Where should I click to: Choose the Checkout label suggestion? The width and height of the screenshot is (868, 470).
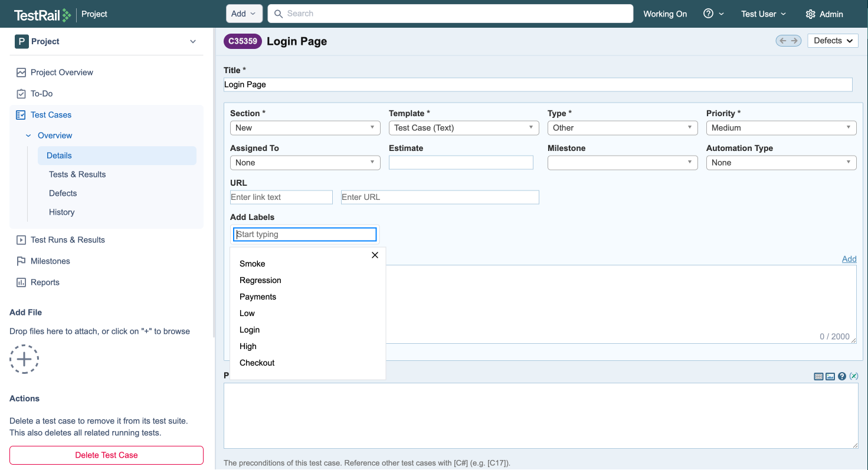tap(257, 363)
